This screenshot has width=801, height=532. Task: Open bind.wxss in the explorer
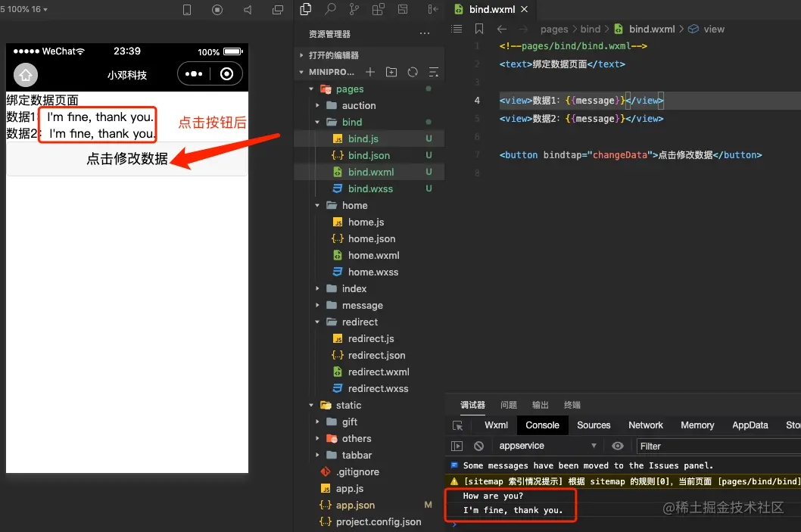click(370, 189)
